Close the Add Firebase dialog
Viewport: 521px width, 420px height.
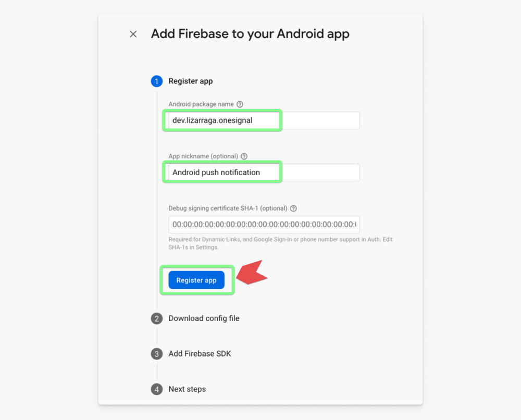(x=133, y=34)
